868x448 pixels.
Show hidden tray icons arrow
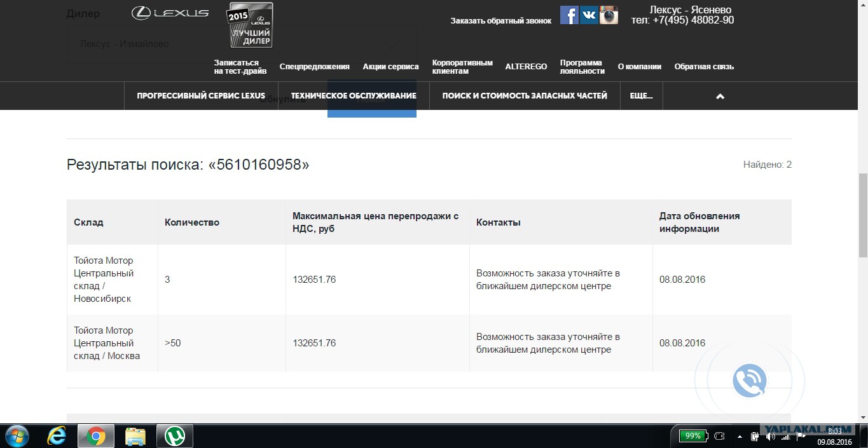(739, 437)
